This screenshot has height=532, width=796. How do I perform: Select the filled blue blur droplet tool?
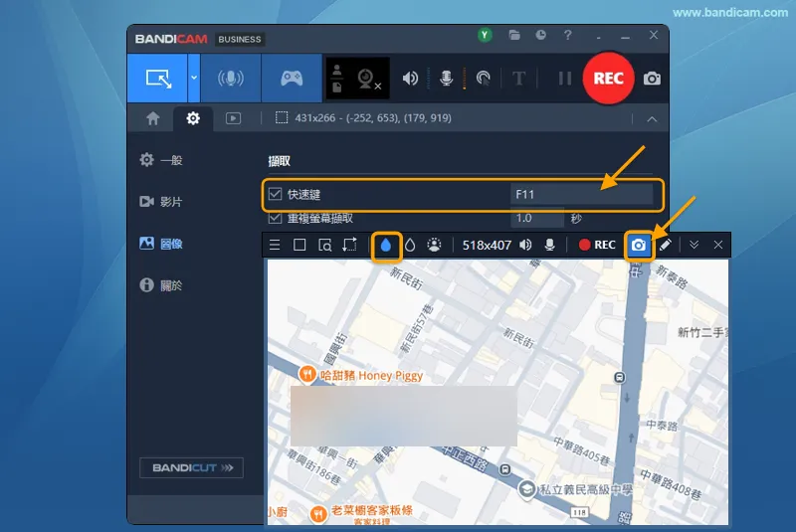386,246
